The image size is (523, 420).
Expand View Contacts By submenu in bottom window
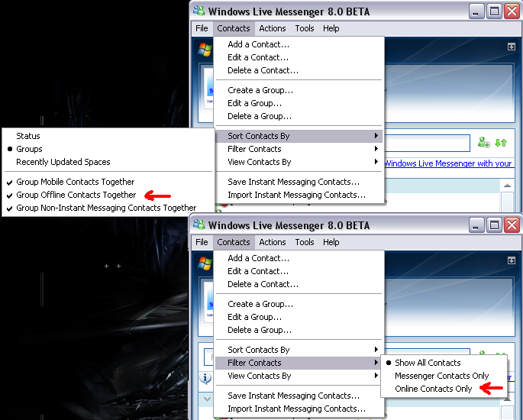(x=299, y=376)
